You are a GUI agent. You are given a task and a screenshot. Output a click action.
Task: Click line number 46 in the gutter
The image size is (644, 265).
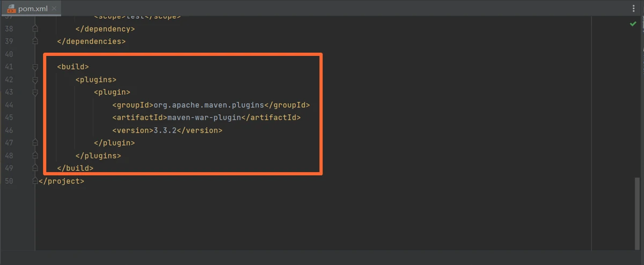pyautogui.click(x=8, y=130)
